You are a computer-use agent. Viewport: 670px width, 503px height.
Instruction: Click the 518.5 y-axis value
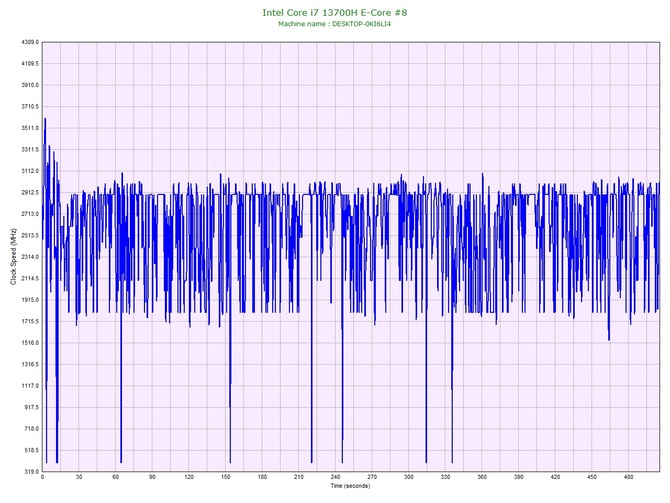[x=31, y=450]
